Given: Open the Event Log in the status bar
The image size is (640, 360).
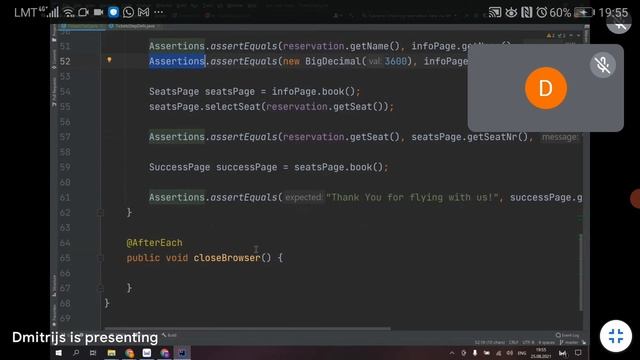Looking at the screenshot, I should point(567,335).
